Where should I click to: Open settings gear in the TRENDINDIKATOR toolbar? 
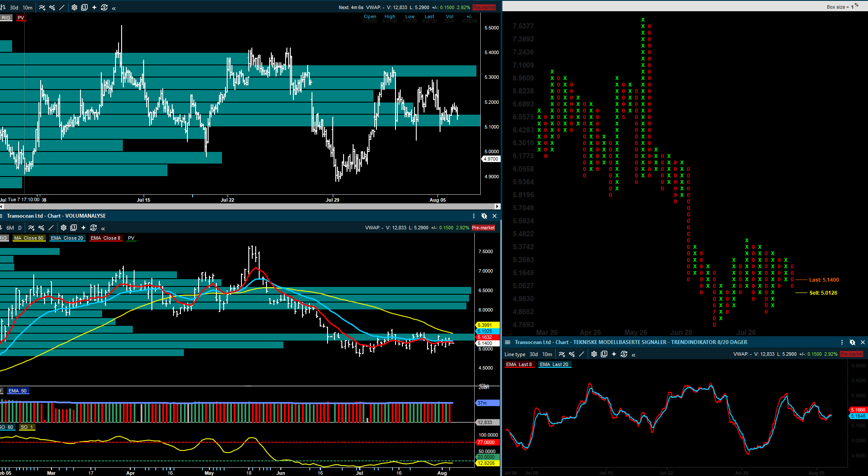click(594, 354)
